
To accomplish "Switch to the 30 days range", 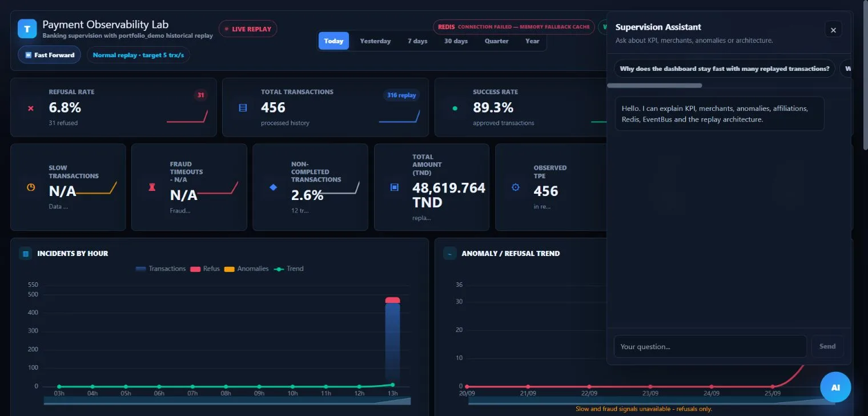I will click(456, 41).
